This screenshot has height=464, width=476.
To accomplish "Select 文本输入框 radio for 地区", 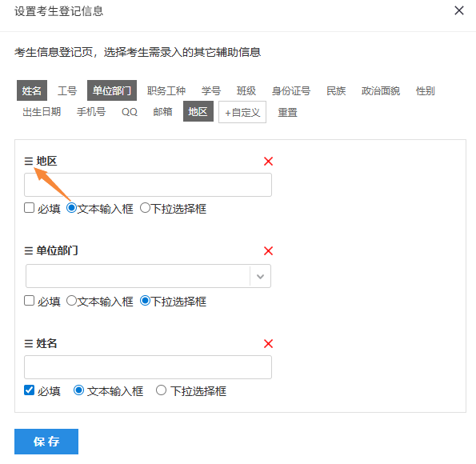I will tap(71, 208).
